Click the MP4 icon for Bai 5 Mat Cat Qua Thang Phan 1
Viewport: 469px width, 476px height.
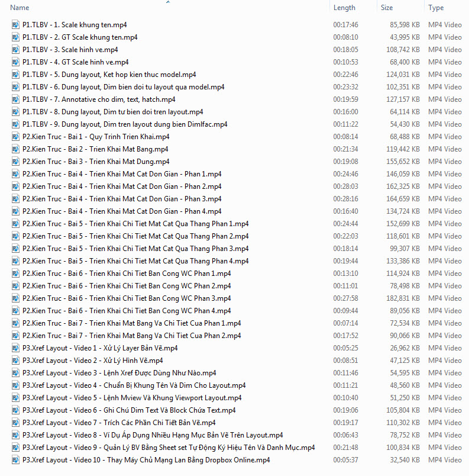click(x=15, y=224)
